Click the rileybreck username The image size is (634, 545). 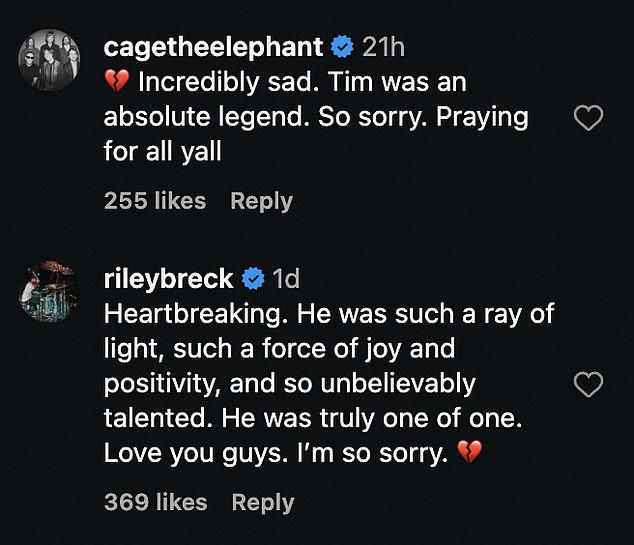click(169, 279)
